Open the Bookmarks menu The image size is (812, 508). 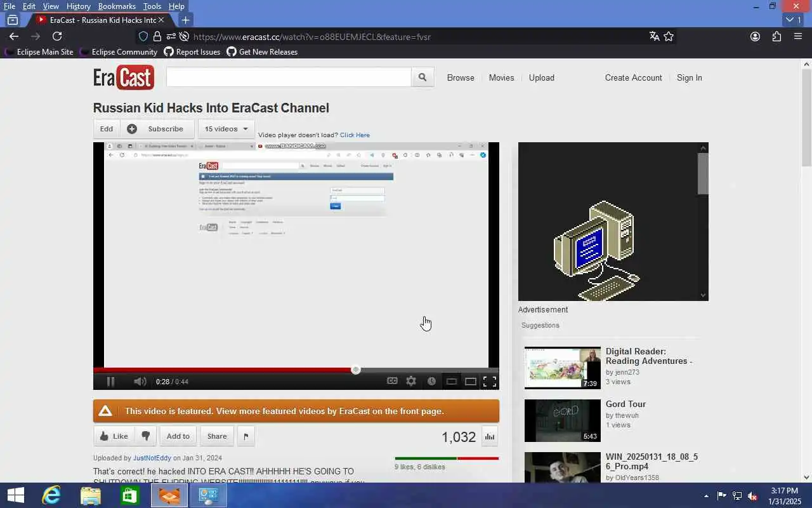tap(117, 6)
